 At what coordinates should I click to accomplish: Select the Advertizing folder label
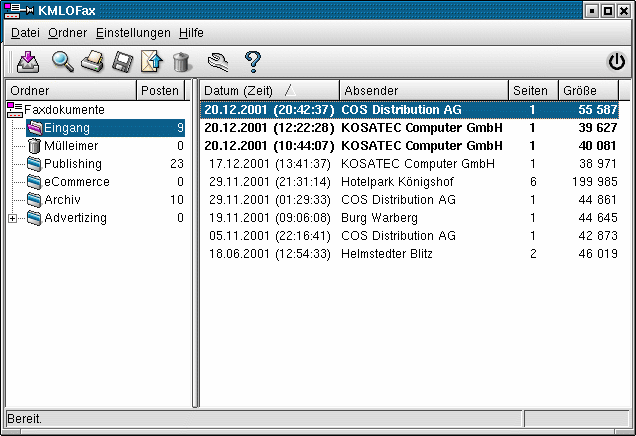[x=75, y=218]
